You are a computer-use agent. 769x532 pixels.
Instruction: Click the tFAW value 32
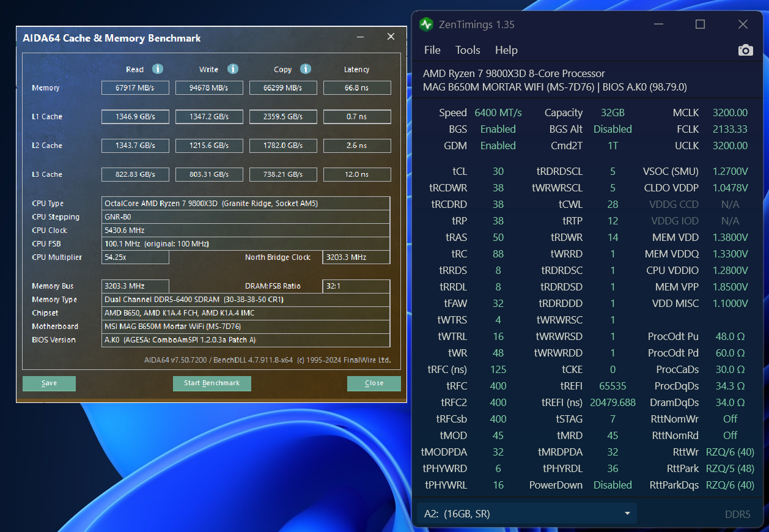coord(498,303)
